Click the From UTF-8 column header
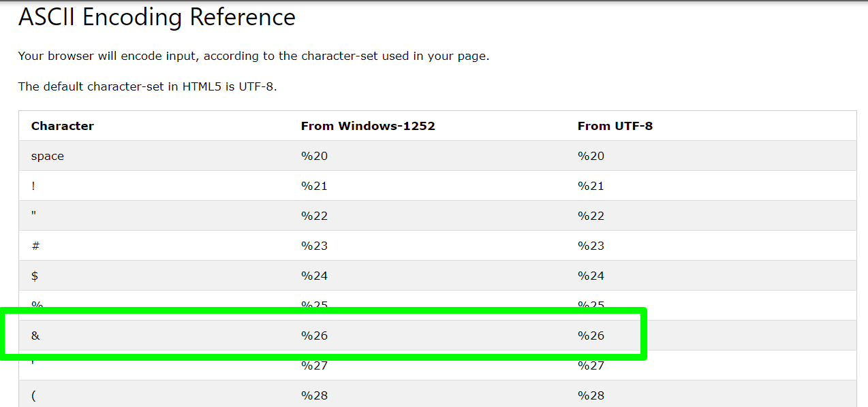The height and width of the screenshot is (407, 868). coord(615,126)
